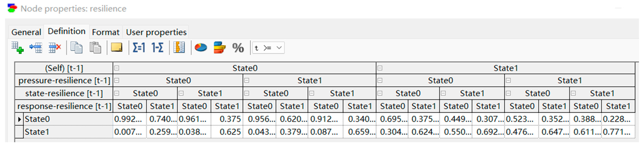This screenshot has width=644, height=146.
Task: Collapse the (Self) [t-1] State1 group
Action: pos(380,68)
